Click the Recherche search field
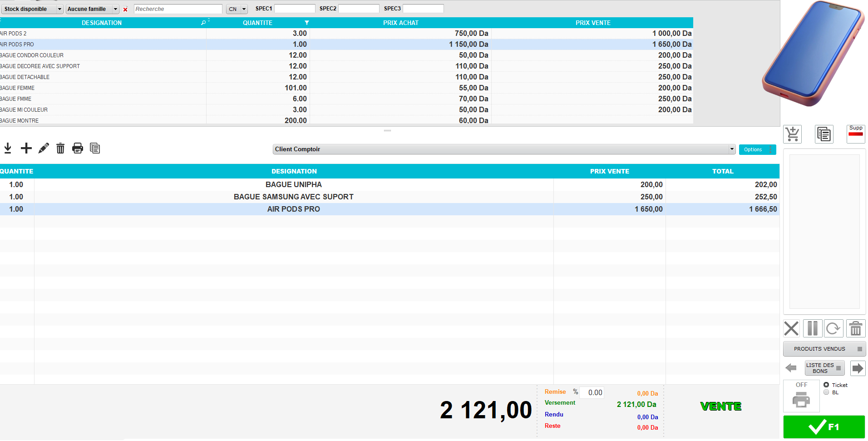This screenshot has height=441, width=868. 178,9
